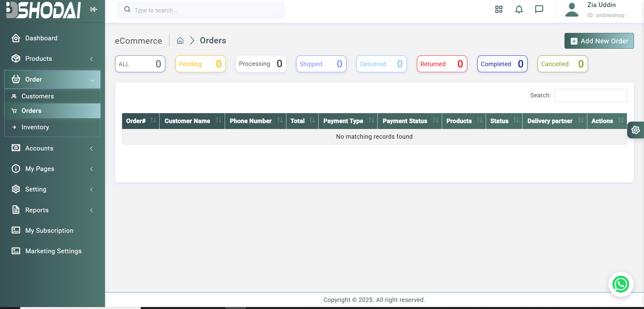The image size is (644, 309).
Task: Filter orders by Returned status
Action: [442, 64]
